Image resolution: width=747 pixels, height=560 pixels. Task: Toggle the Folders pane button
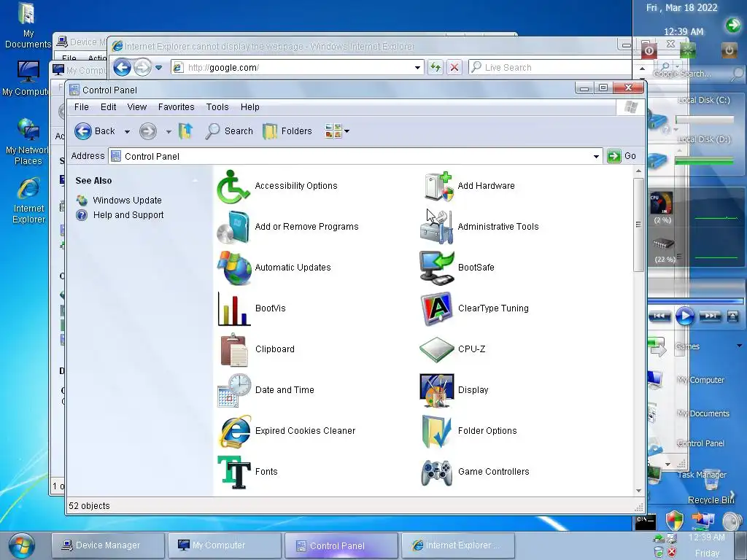click(287, 131)
